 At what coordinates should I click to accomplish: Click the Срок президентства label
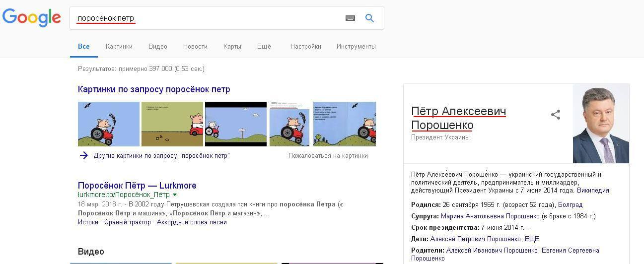pos(445,227)
